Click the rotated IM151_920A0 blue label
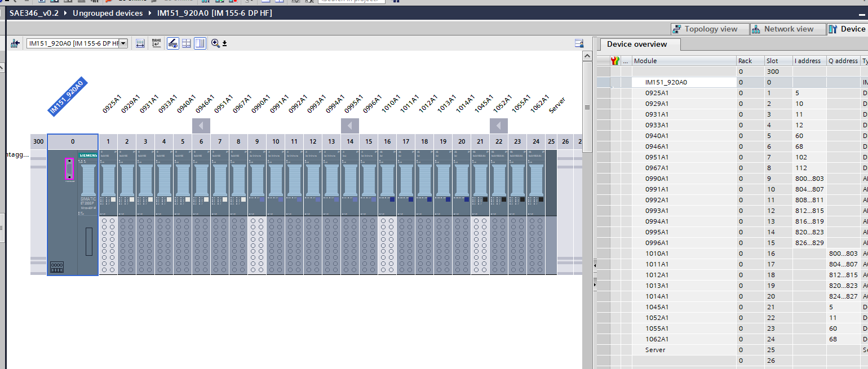Screen dimensions: 868x369 67,97
